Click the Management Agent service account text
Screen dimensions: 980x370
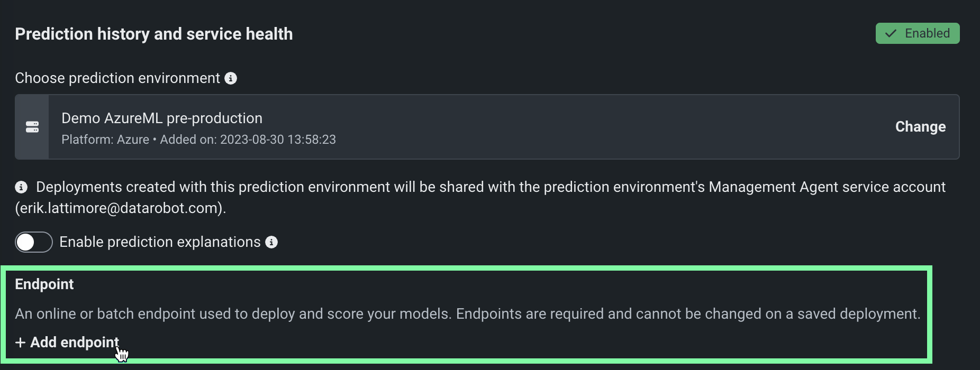point(827,187)
